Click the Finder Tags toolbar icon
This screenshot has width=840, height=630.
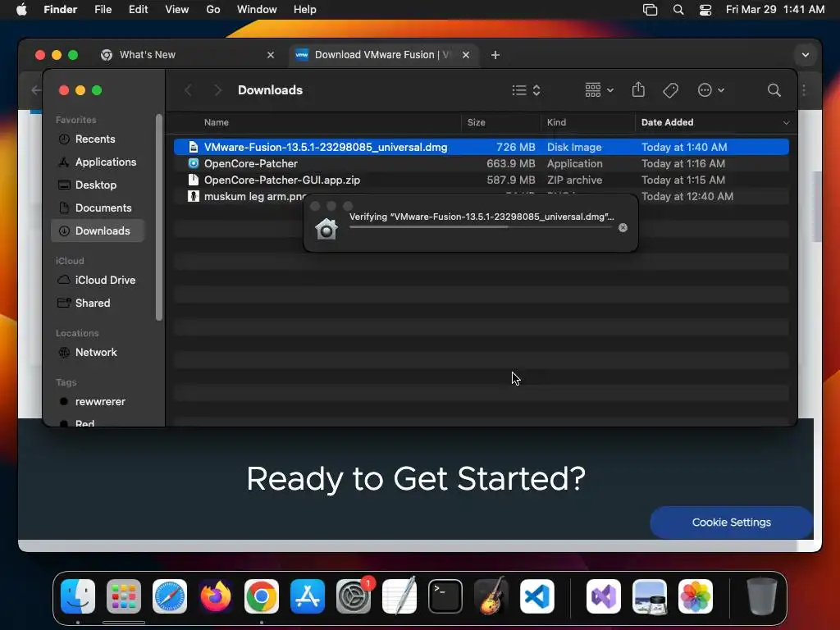click(670, 90)
